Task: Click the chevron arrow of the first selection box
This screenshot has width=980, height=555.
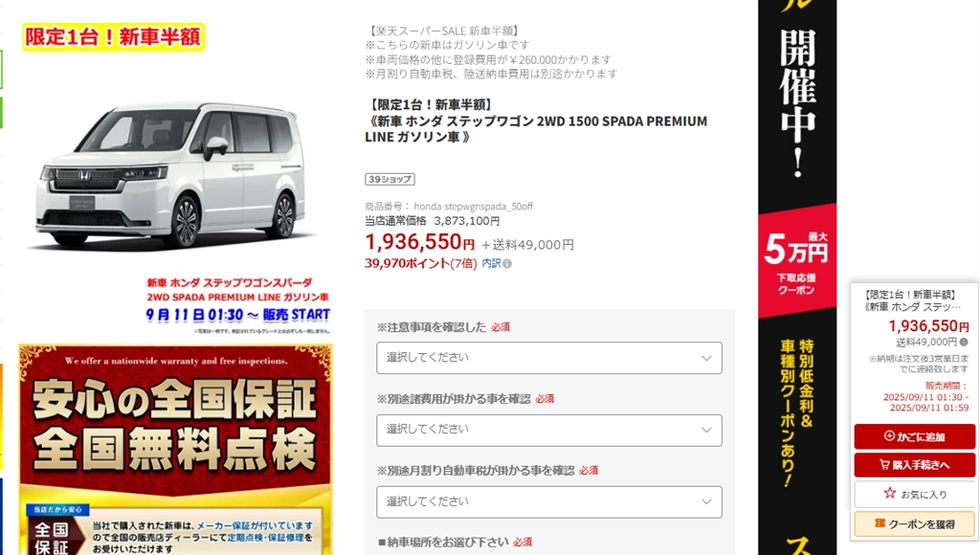Action: click(706, 358)
